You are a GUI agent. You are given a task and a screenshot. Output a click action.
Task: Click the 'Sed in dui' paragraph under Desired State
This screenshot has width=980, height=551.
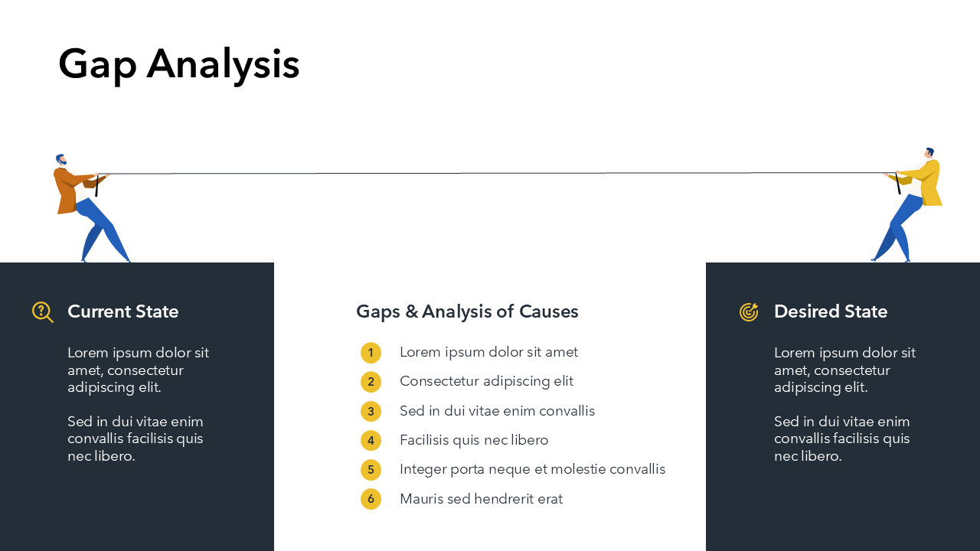point(841,439)
